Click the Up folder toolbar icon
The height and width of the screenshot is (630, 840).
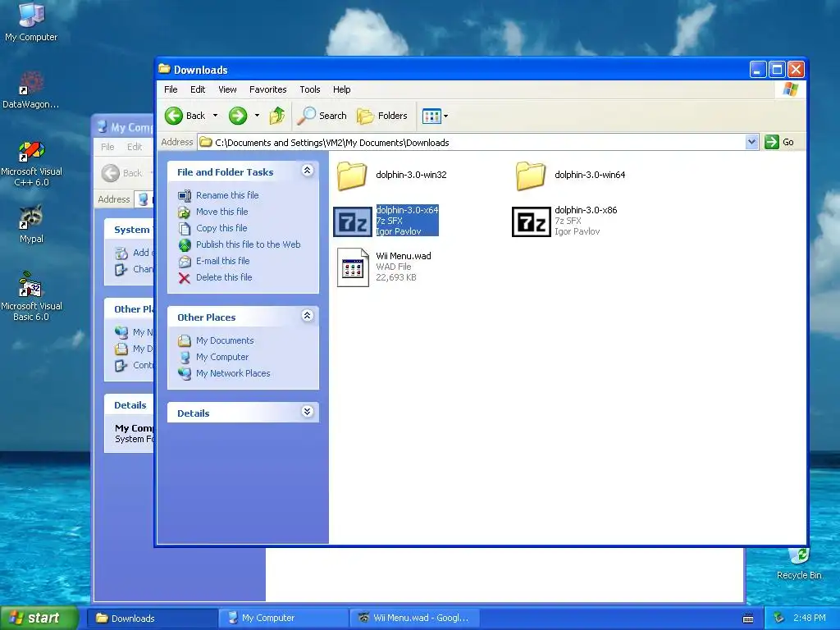tap(277, 116)
